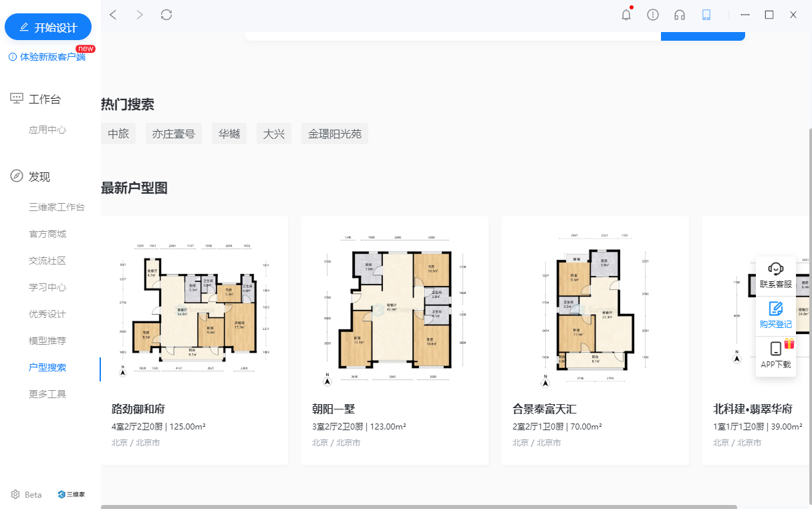Click 3室2厅2卫0厨 | 123.00m² text
This screenshot has height=509, width=812.
coord(359,426)
